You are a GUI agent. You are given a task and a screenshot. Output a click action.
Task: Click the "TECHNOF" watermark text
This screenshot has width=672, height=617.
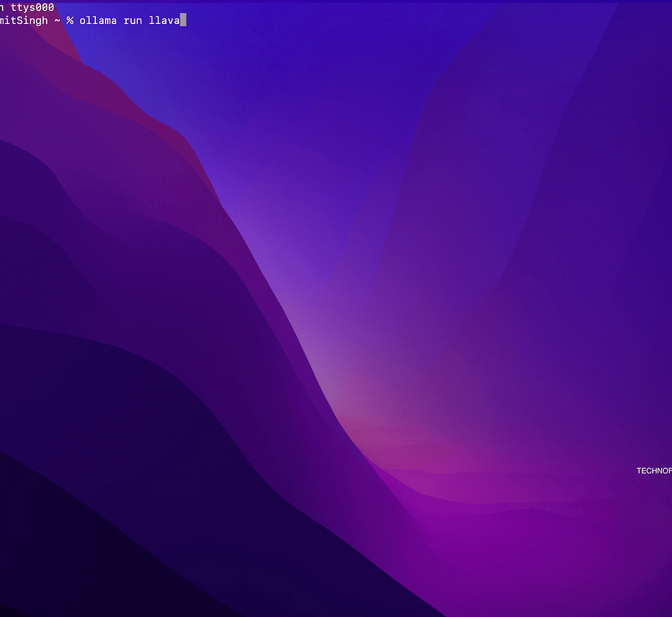pos(653,471)
